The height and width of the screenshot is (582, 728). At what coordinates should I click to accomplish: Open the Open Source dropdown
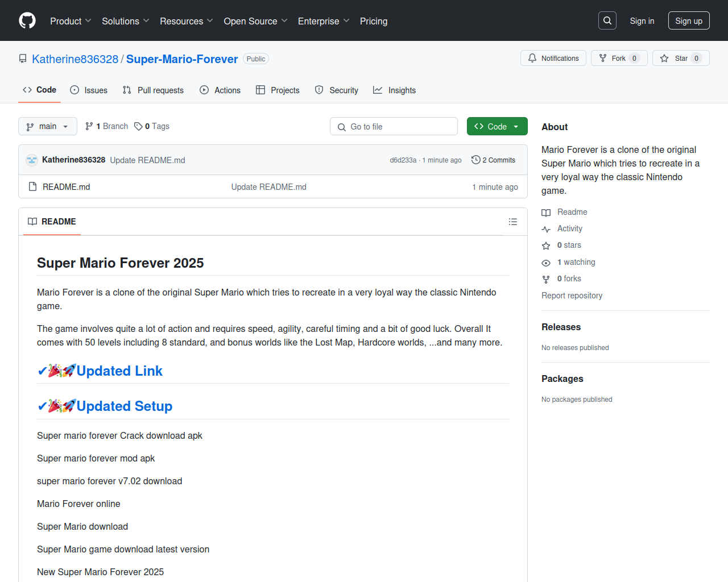tap(256, 21)
